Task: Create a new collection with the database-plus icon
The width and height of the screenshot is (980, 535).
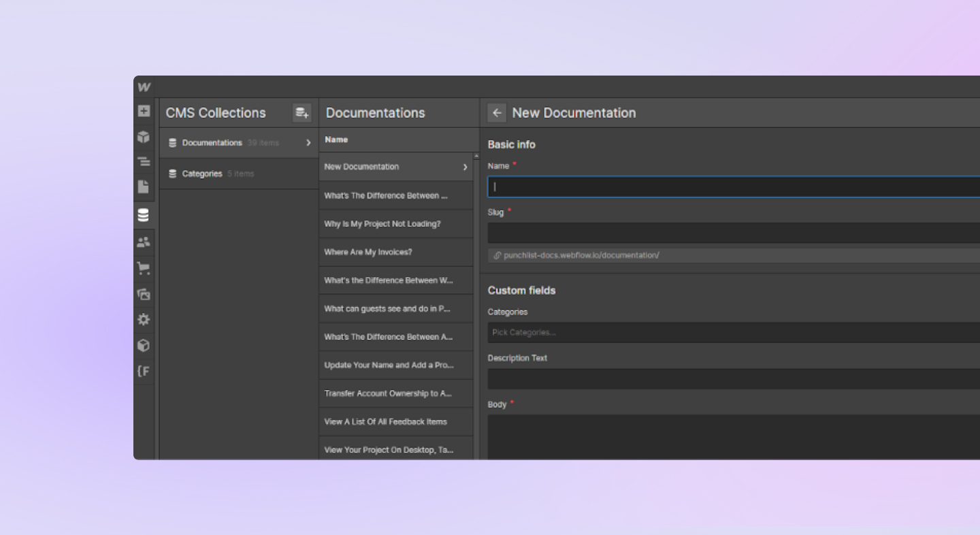Action: click(x=301, y=112)
